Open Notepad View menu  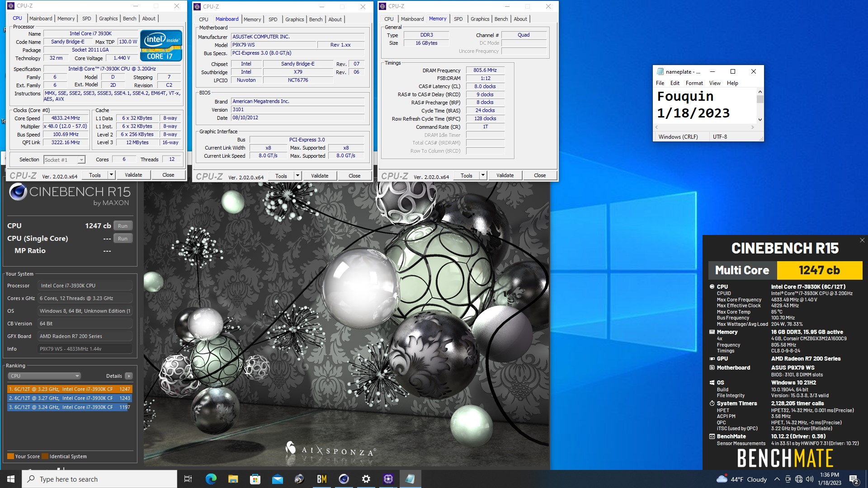[x=715, y=83]
